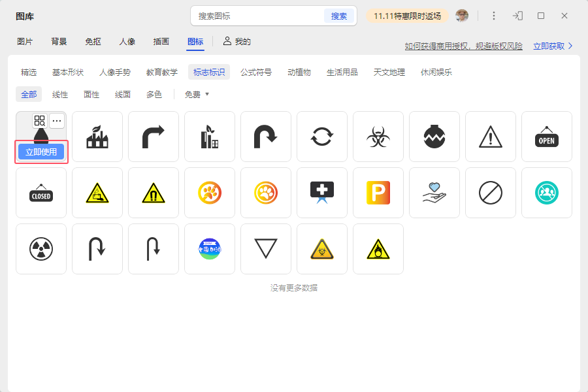588x392 pixels.
Task: Open the 11.11特惠限时返场 promotion
Action: pyautogui.click(x=407, y=16)
